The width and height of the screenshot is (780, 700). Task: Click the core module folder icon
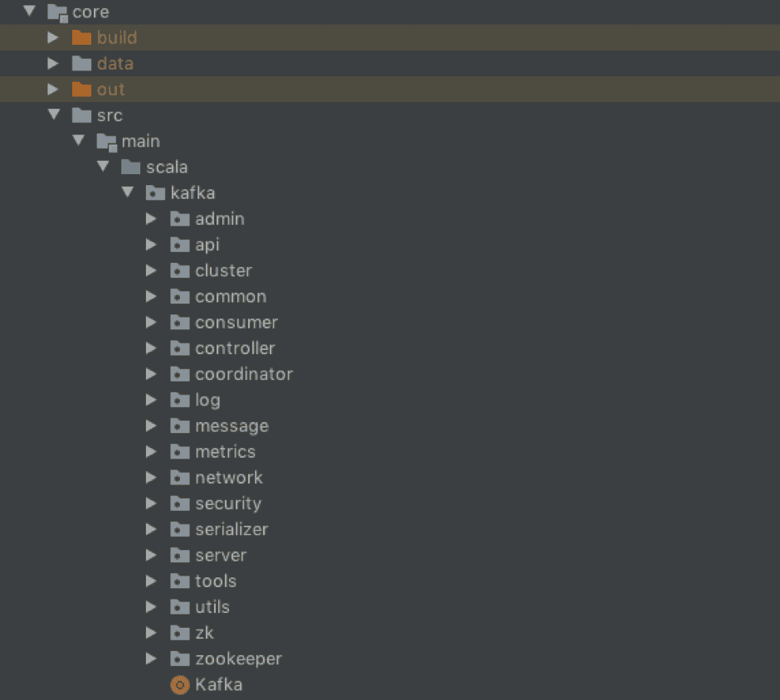click(57, 12)
